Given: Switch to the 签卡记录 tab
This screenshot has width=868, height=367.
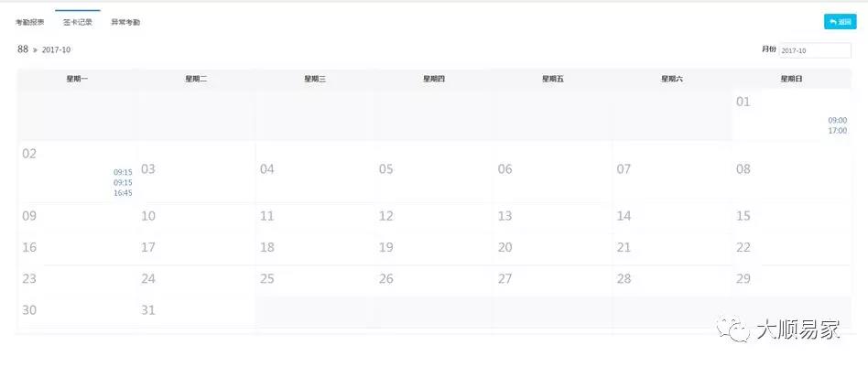Looking at the screenshot, I should (x=78, y=22).
